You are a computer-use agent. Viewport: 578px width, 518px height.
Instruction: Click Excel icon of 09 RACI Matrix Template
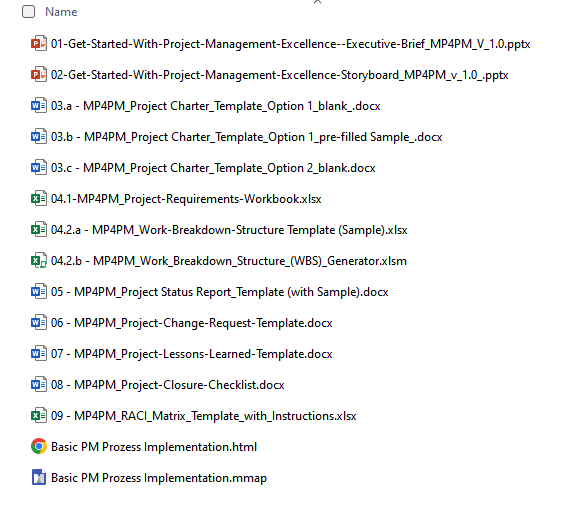pyautogui.click(x=39, y=415)
